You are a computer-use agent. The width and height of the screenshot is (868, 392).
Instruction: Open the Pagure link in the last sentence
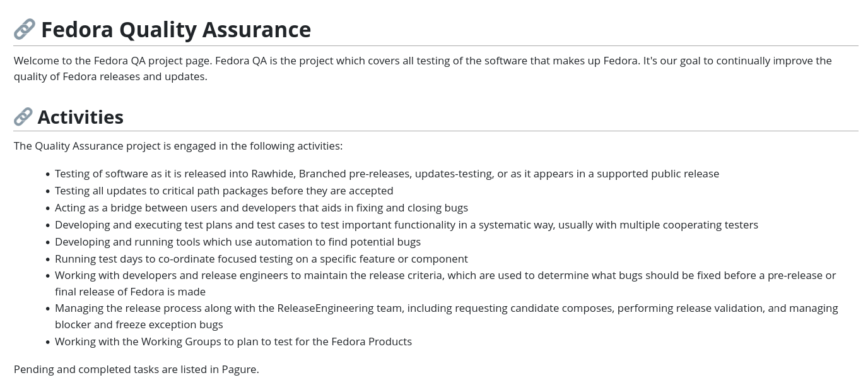[x=238, y=369]
